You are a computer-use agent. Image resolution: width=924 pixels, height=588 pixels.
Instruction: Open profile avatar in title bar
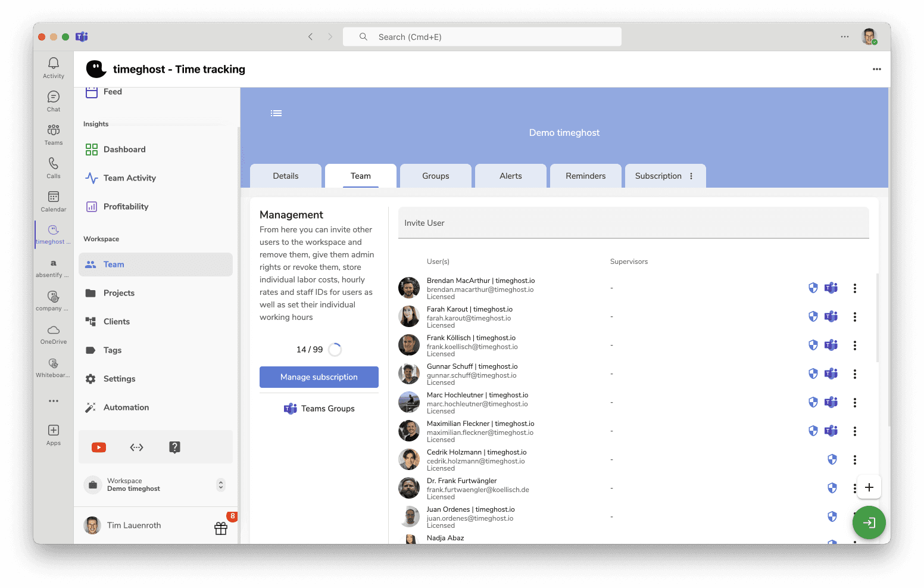[x=869, y=37]
